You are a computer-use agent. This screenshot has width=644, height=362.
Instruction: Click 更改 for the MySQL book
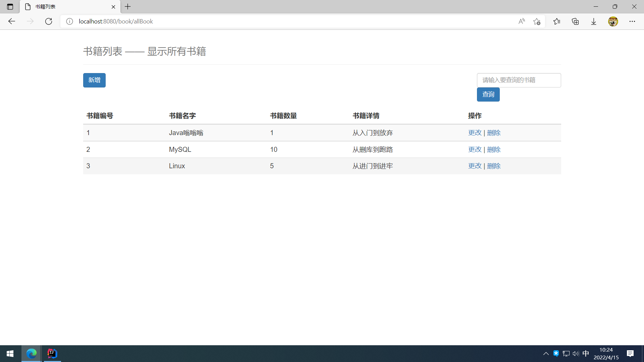tap(475, 149)
